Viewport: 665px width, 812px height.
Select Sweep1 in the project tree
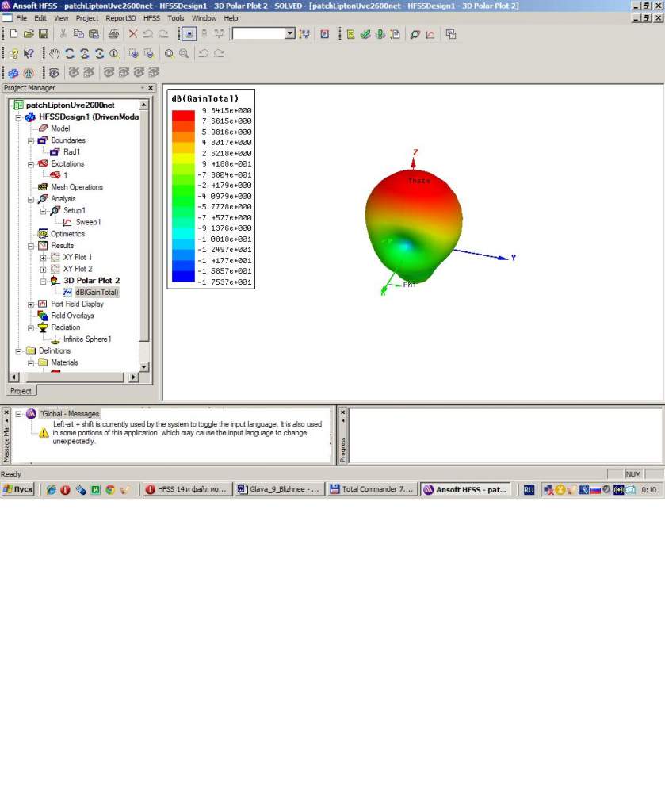tap(88, 223)
